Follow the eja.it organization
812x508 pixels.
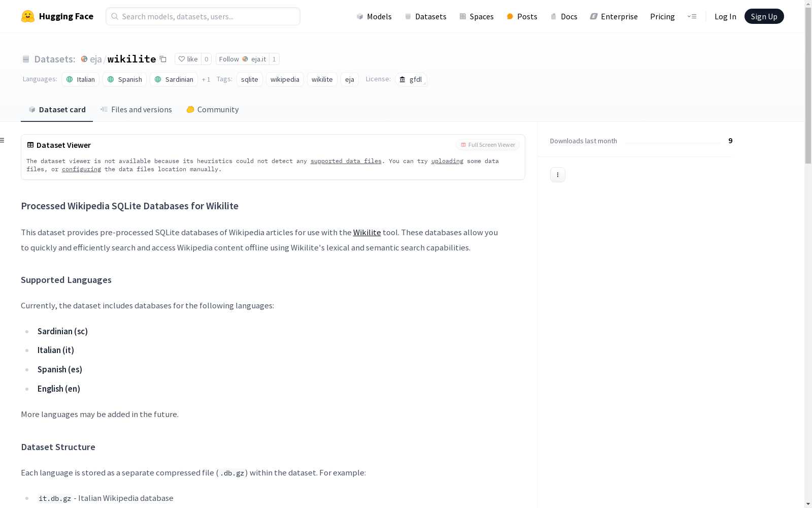(242, 59)
